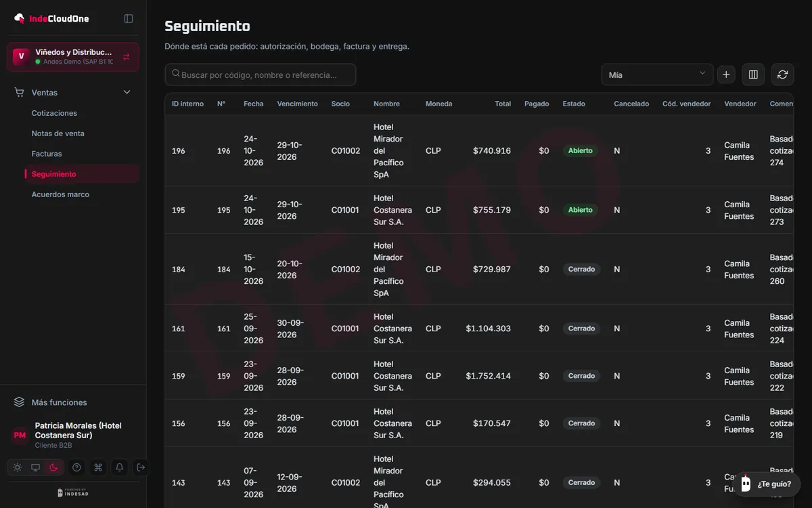812x508 pixels.
Task: Open the Mía view dropdown
Action: 657,75
